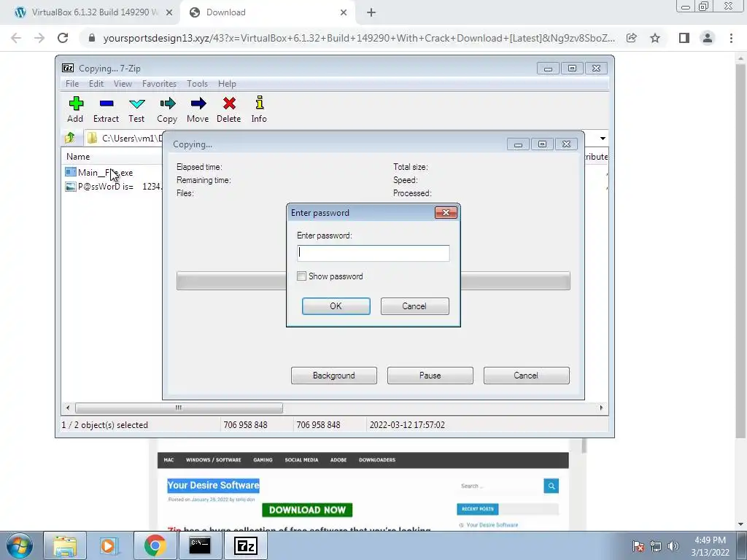Viewport: 747px width, 560px height.
Task: Open Windows Media Player taskbar icon
Action: (x=109, y=545)
